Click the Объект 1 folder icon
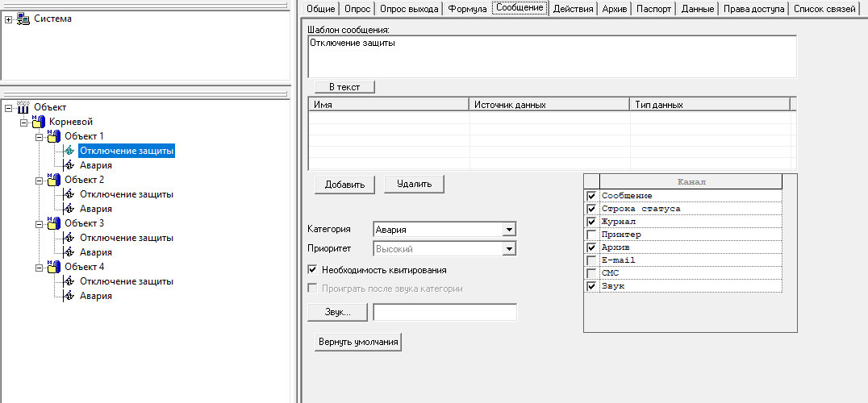 (x=54, y=136)
